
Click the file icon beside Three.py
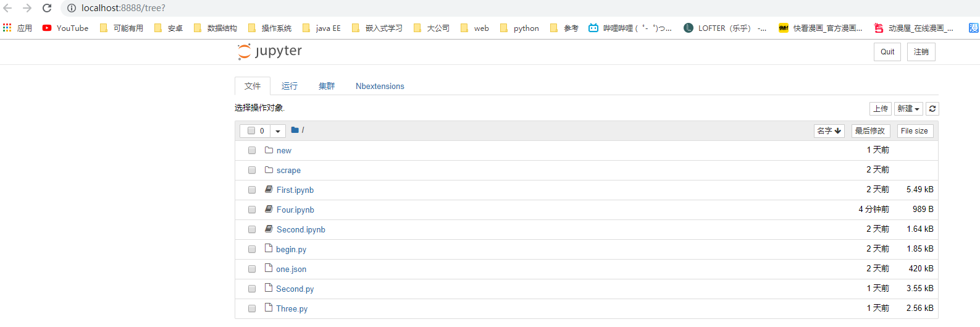click(269, 307)
